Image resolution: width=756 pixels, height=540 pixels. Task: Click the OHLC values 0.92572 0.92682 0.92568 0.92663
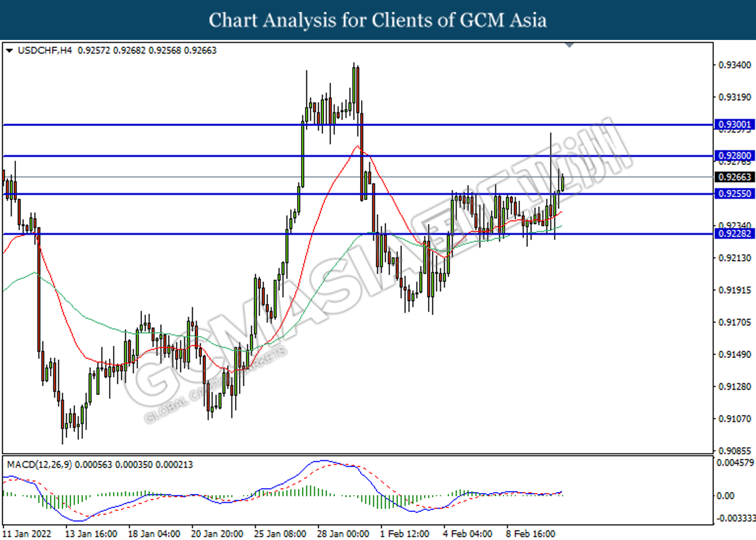147,50
